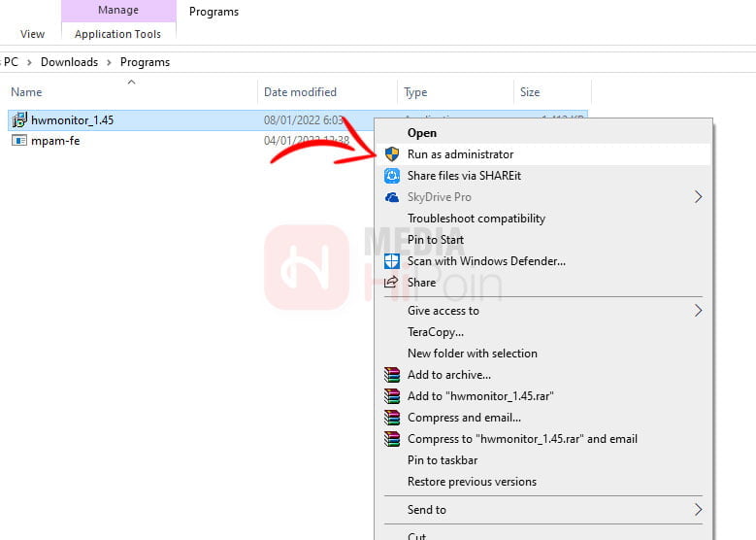Expand the Give access to submenu arrow
The width and height of the screenshot is (756, 540).
(x=698, y=310)
